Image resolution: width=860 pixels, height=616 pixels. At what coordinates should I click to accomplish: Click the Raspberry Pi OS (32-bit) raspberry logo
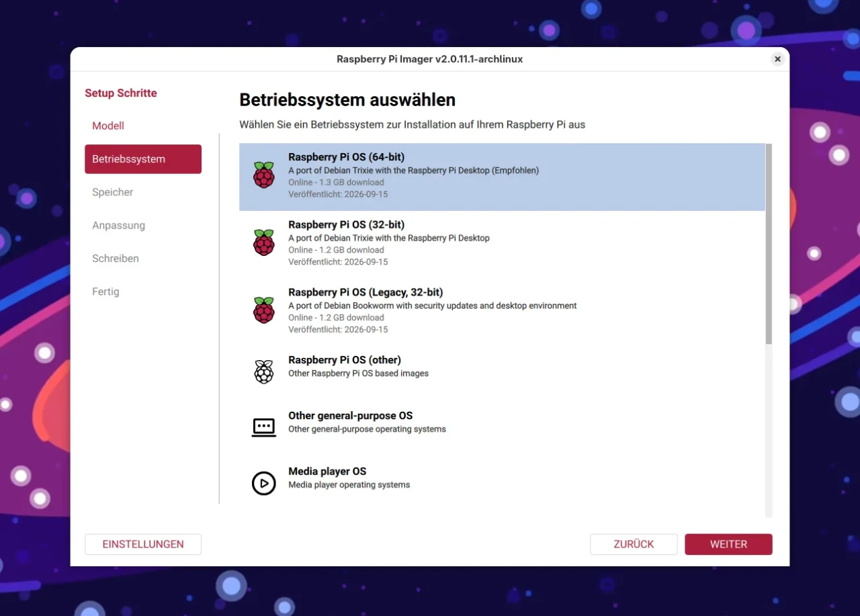[x=263, y=243]
